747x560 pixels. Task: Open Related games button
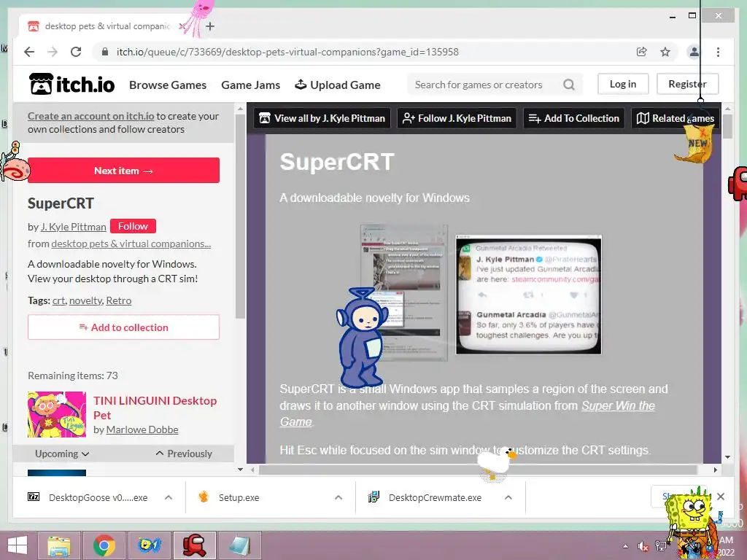tap(676, 118)
